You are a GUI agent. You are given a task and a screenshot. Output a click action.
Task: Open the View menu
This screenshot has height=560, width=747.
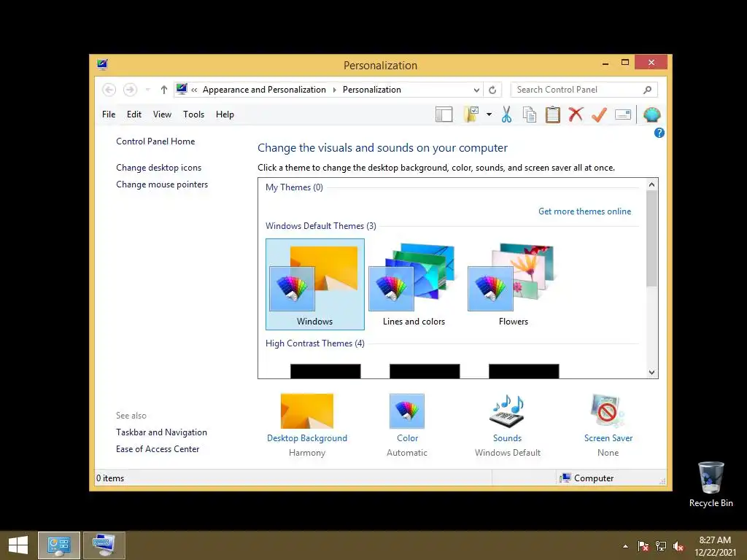[x=162, y=114]
